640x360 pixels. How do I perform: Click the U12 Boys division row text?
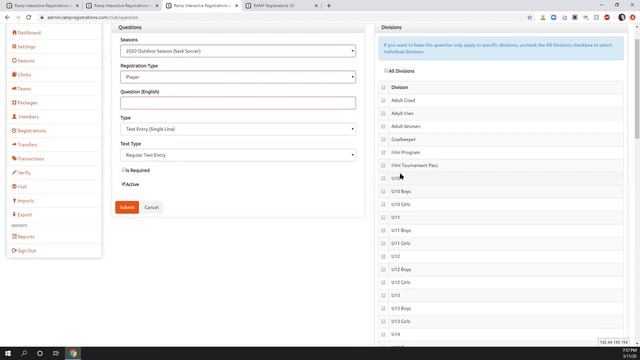click(x=401, y=269)
